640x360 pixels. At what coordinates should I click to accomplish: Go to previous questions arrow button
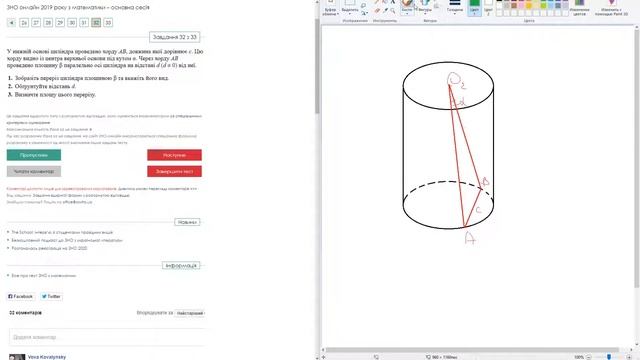point(11,23)
